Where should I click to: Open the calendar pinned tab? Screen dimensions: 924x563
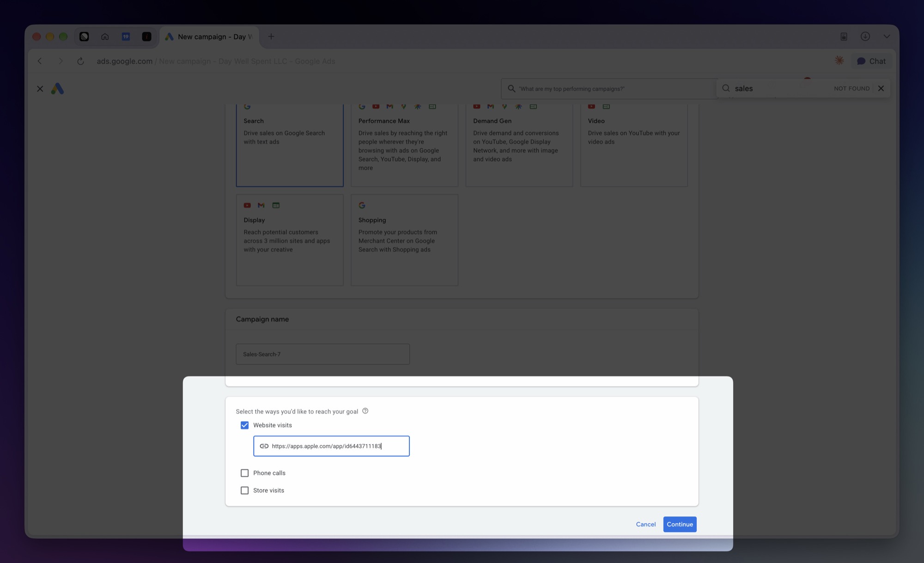point(126,37)
